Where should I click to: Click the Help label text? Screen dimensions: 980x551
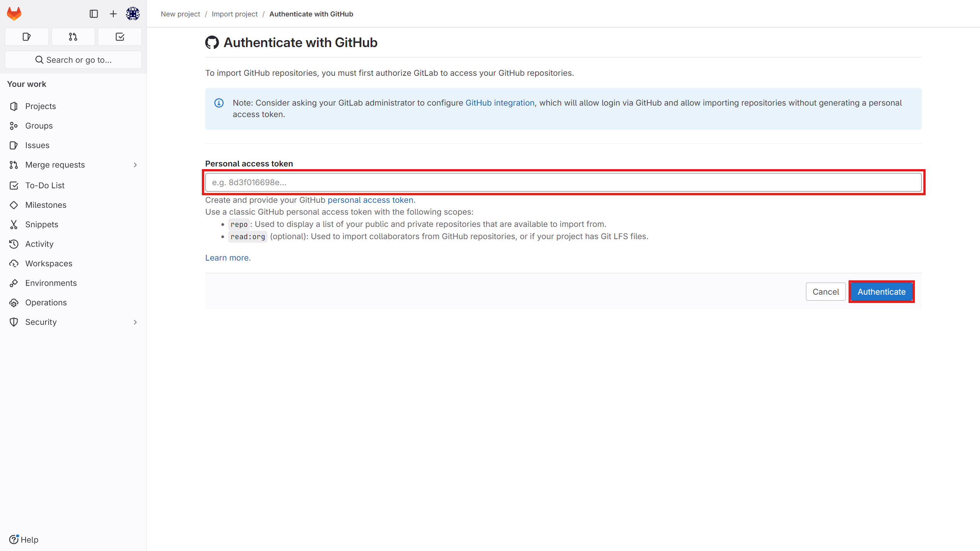coord(29,540)
